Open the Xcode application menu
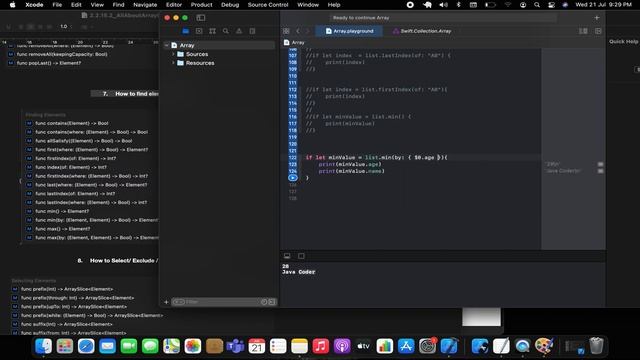 pos(34,5)
